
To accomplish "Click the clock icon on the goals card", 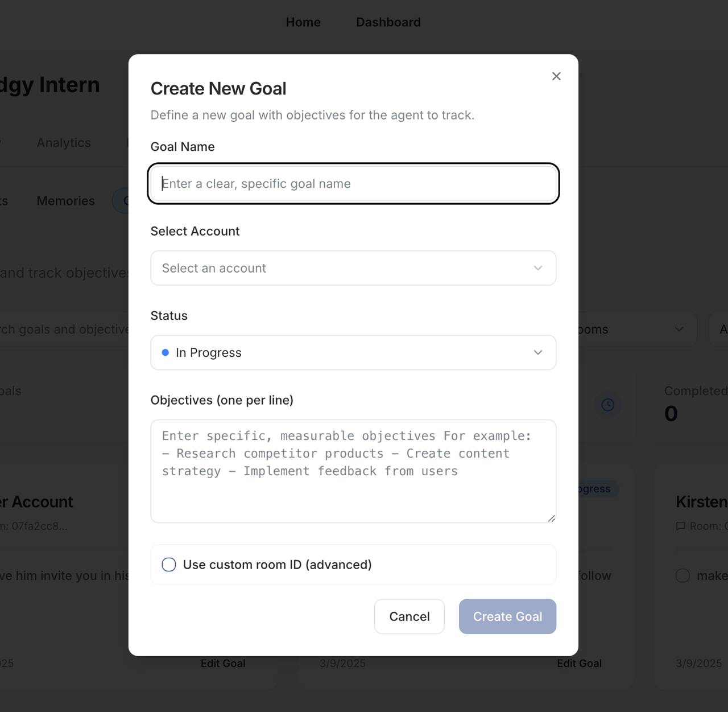I will coord(607,405).
